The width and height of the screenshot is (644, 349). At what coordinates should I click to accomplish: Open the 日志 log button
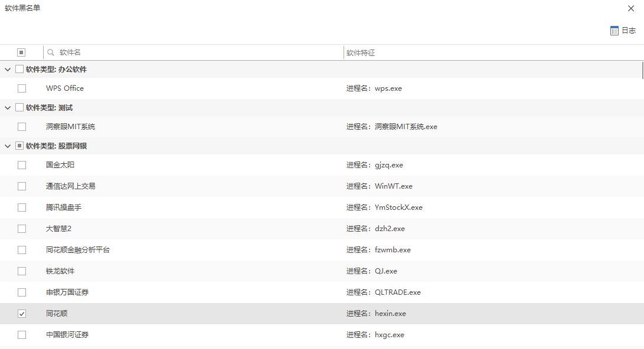click(x=623, y=31)
